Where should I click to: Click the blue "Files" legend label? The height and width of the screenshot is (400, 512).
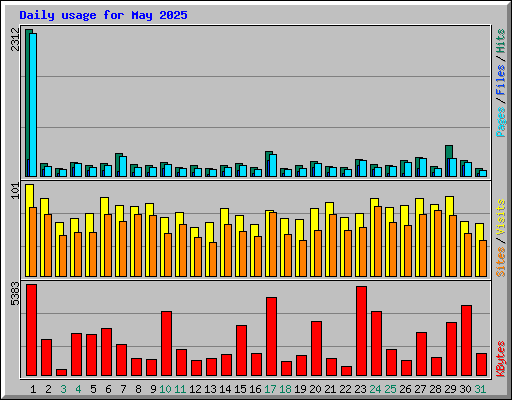[500, 80]
